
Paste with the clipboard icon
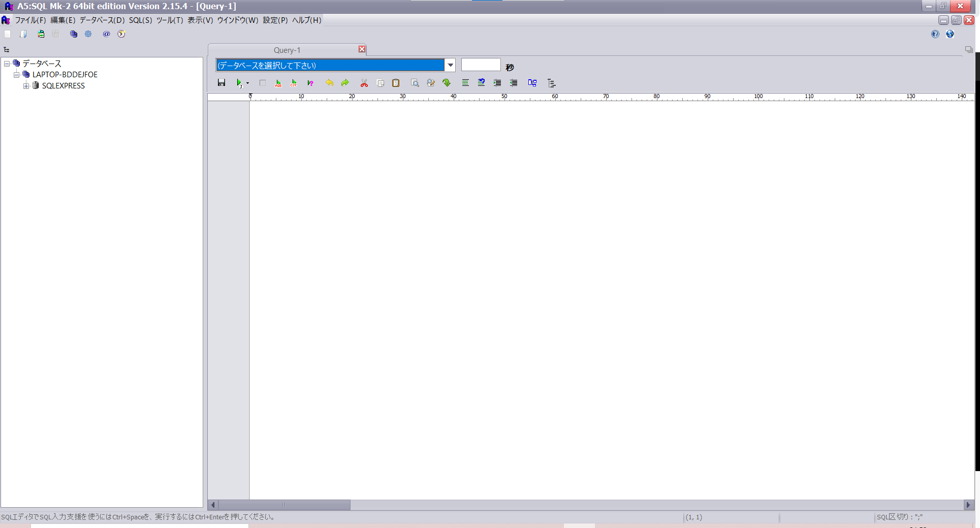click(x=396, y=83)
